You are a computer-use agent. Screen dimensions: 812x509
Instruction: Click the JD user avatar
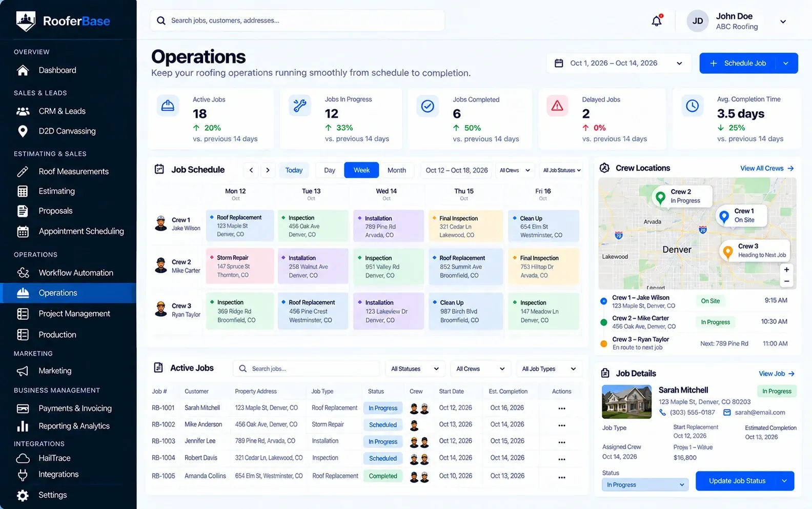[698, 21]
